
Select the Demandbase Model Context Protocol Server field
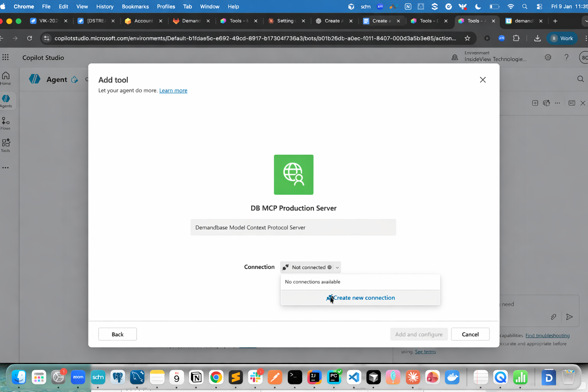coord(293,227)
